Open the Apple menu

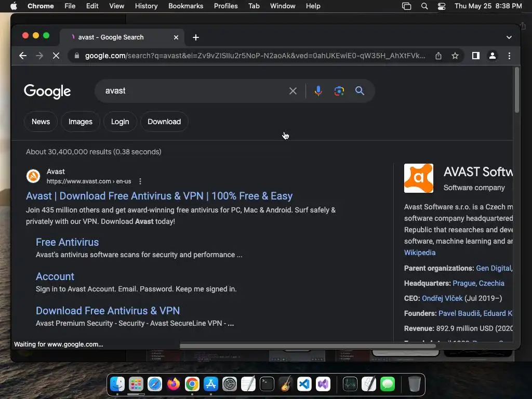14,6
